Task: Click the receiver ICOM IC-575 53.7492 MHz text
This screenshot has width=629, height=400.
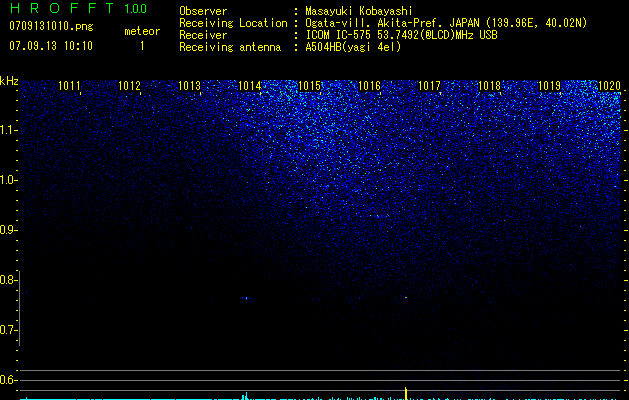Action: point(401,35)
